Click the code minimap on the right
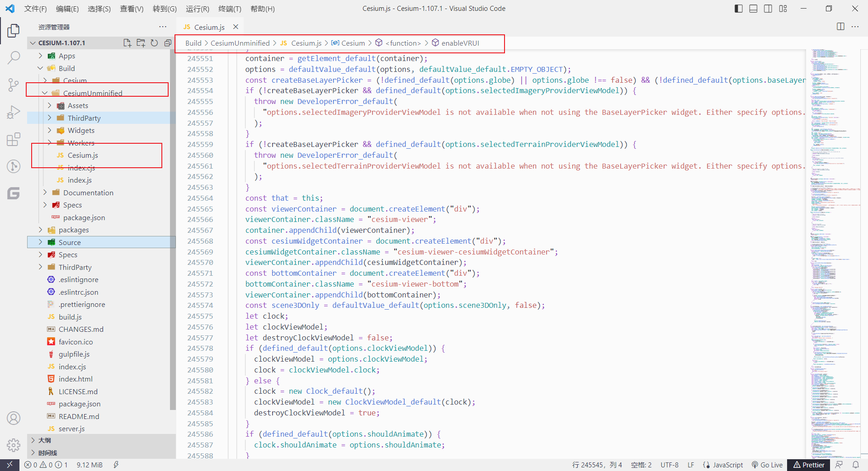 [x=833, y=253]
